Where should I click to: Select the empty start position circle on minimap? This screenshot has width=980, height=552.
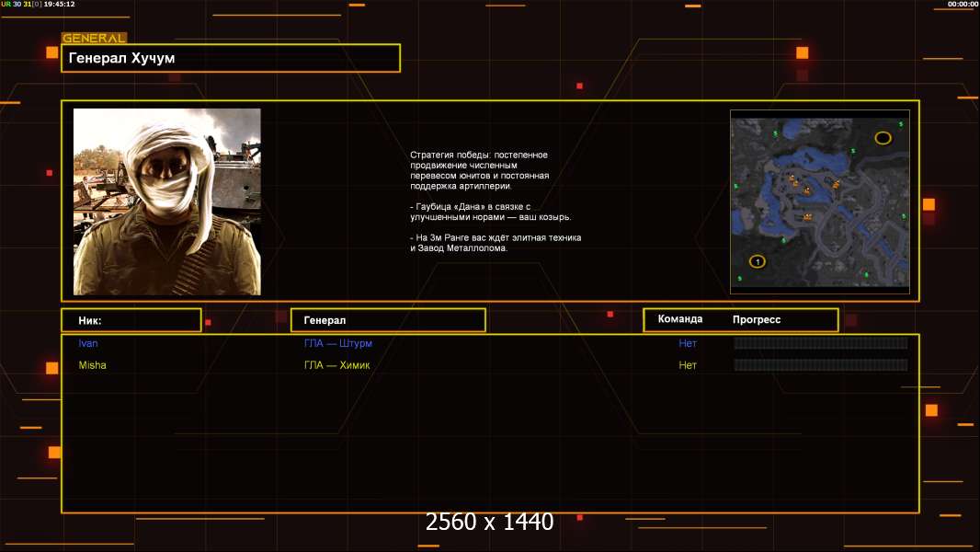[883, 137]
